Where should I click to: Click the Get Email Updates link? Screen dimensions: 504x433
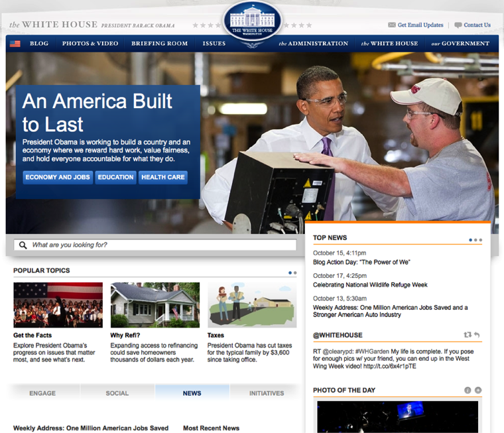420,25
